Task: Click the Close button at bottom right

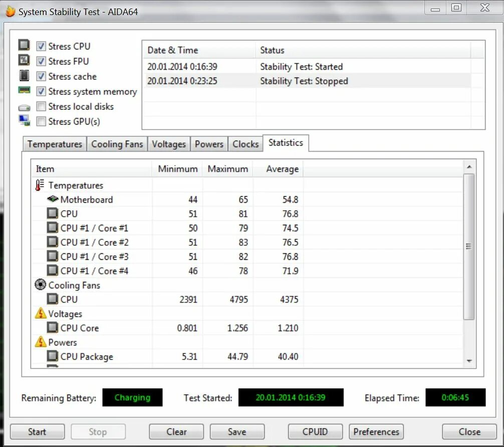Action: (x=469, y=431)
